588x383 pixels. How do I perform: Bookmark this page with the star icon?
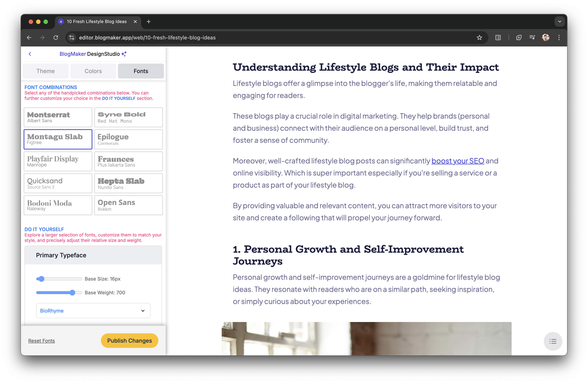[479, 38]
